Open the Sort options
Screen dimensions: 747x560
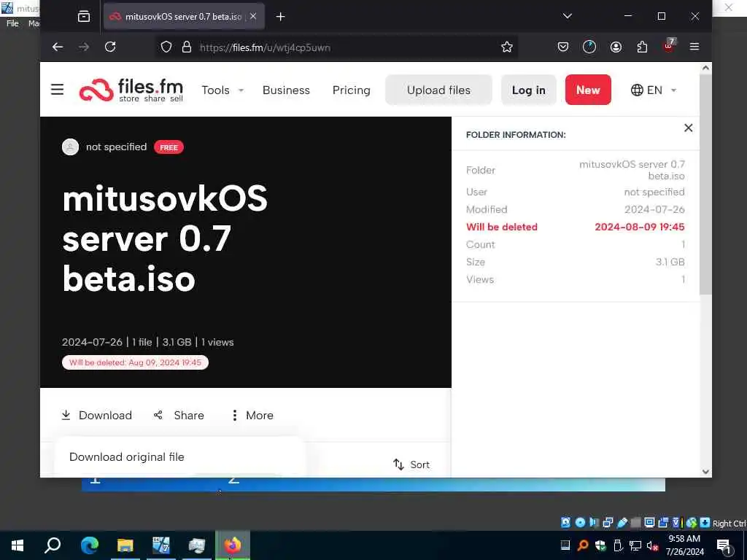click(411, 464)
